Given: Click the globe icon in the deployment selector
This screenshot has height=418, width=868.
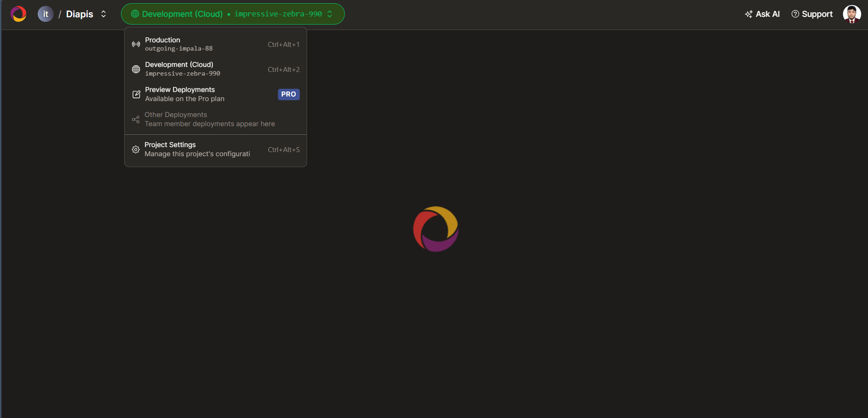Looking at the screenshot, I should point(135,14).
